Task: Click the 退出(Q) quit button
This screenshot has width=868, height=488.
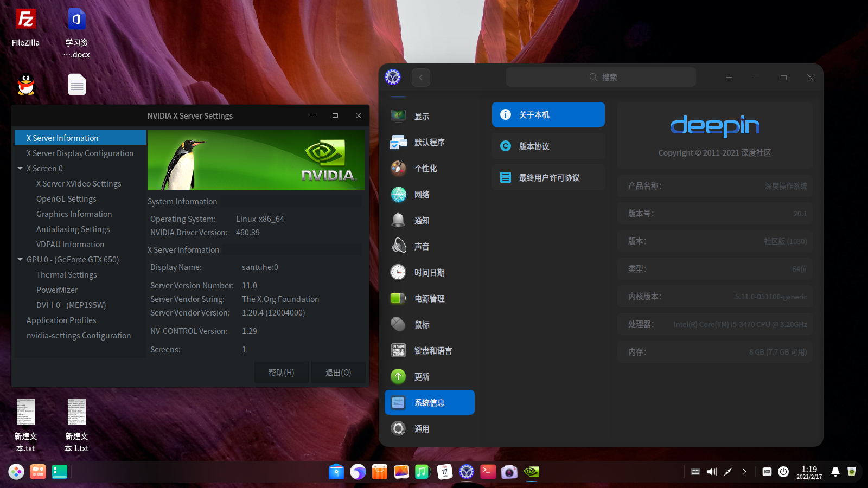Action: point(339,373)
